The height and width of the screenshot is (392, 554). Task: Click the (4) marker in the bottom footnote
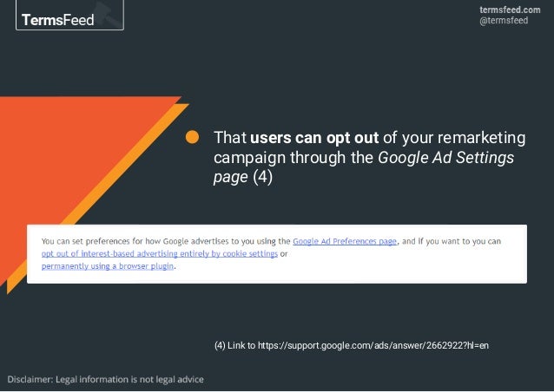[221, 346]
